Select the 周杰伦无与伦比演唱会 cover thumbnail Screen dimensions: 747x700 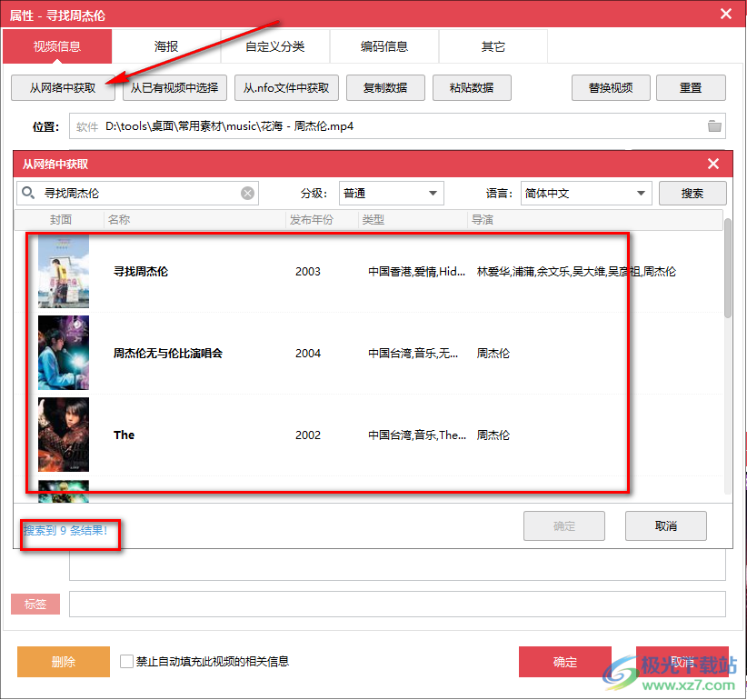[x=64, y=353]
